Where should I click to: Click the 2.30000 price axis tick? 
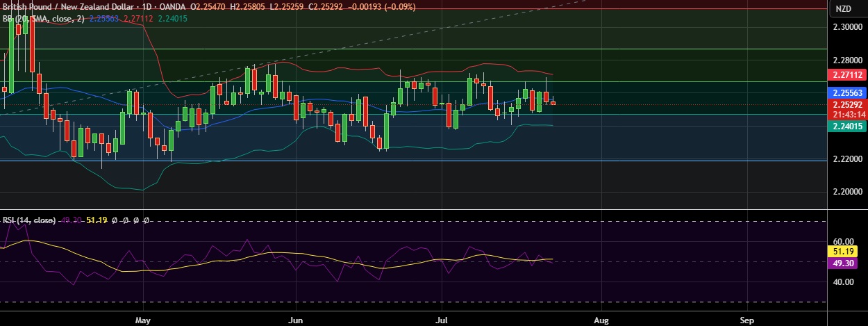click(x=848, y=27)
